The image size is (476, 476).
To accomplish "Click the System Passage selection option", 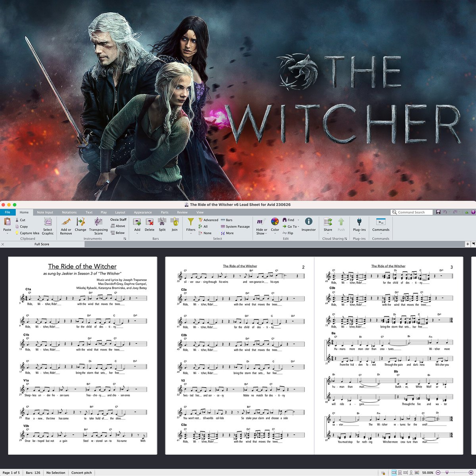I will pos(235,226).
